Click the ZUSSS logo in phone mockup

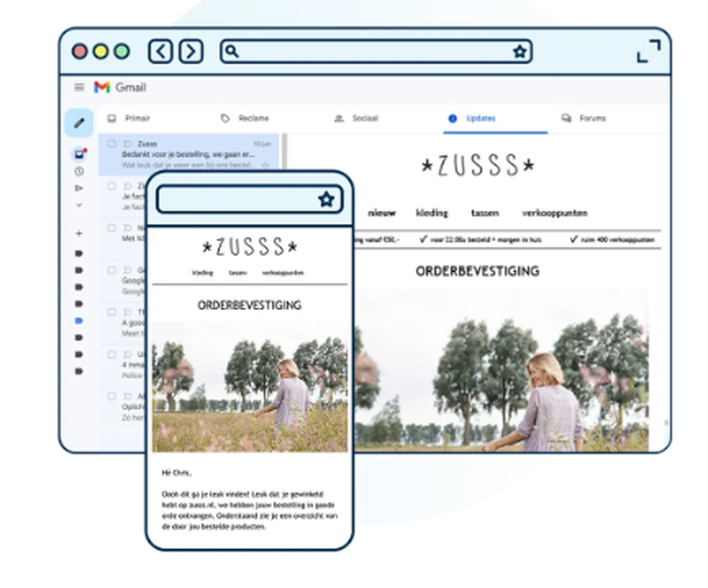tap(250, 247)
